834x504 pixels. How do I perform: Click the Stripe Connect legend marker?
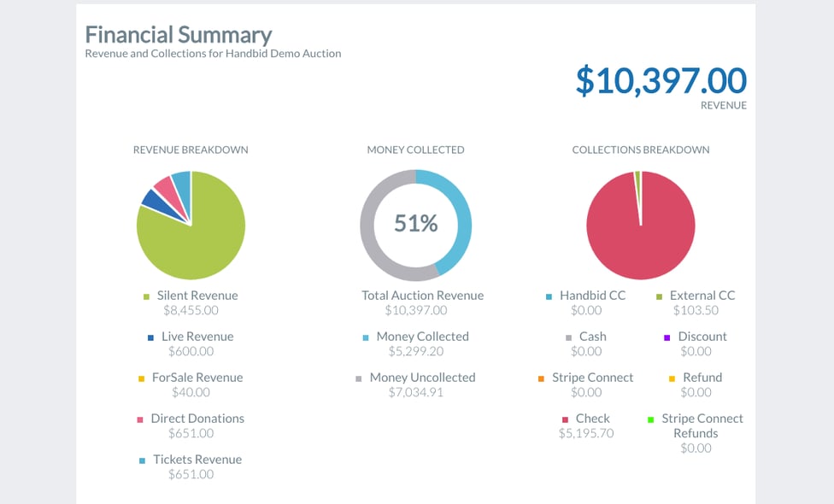(540, 378)
